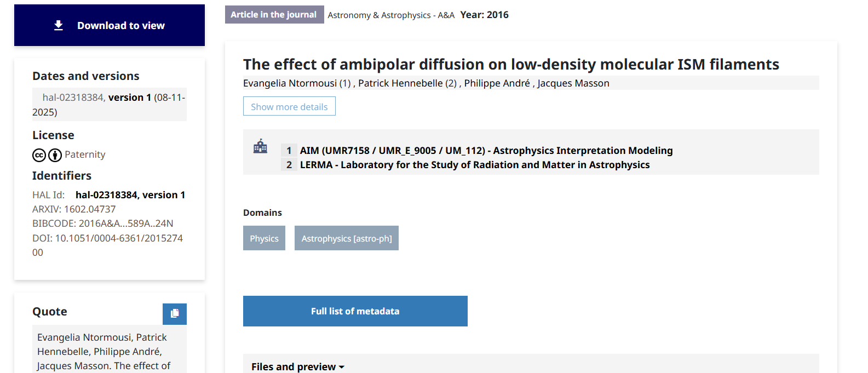868x373 pixels.
Task: Open author Patrick Hennebelle's profile
Action: coord(400,83)
